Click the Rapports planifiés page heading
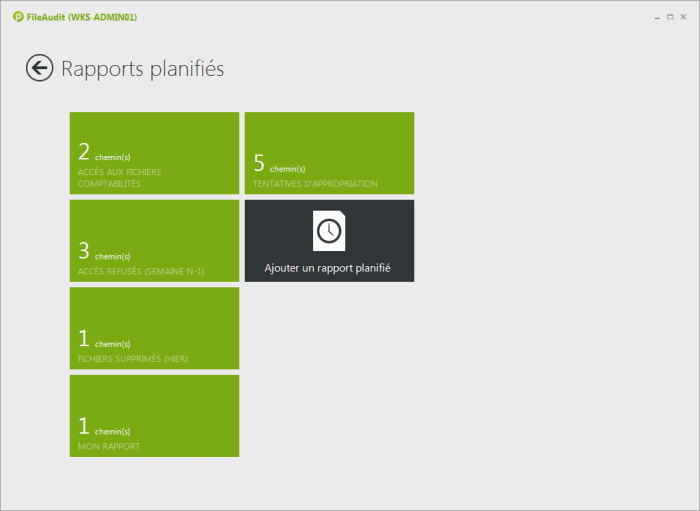This screenshot has height=511, width=700. [x=142, y=68]
